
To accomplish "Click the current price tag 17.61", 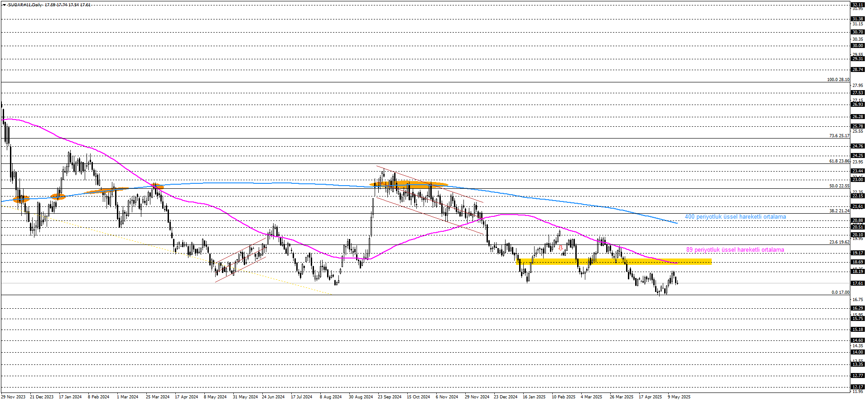I will pos(858,283).
